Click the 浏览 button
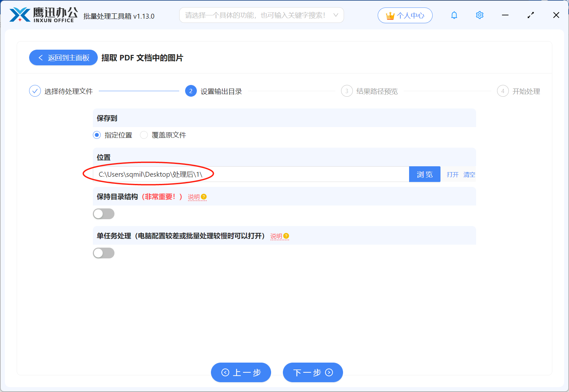The image size is (569, 392). tap(424, 174)
